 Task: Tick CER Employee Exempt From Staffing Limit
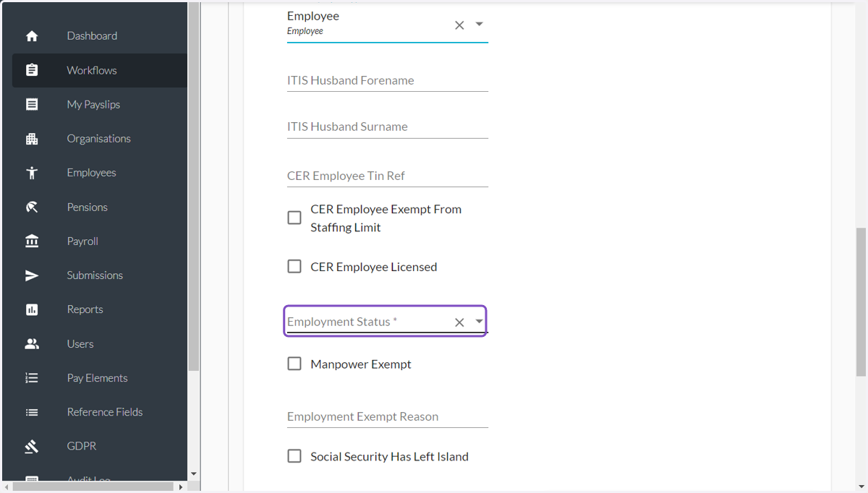[294, 218]
